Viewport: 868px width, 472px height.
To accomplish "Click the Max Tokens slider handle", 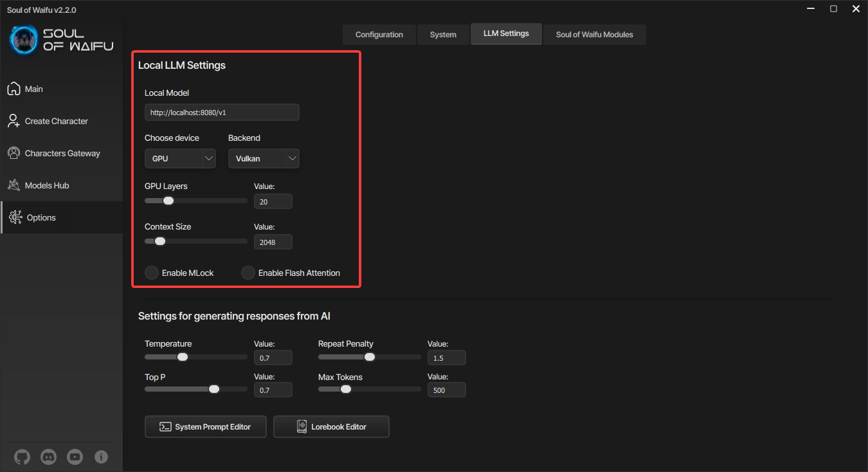I will pyautogui.click(x=346, y=389).
